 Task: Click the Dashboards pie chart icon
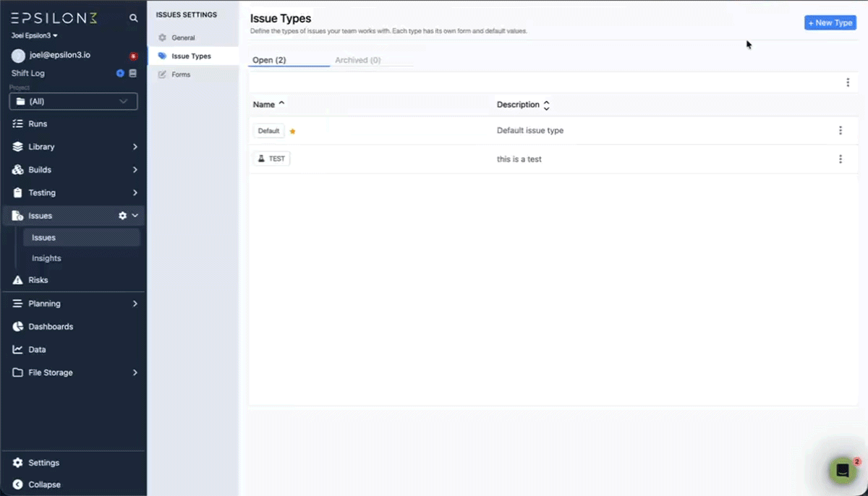[x=18, y=327]
